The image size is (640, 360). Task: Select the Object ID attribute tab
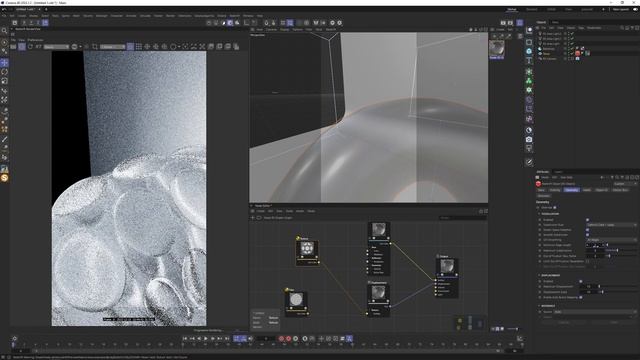tap(602, 190)
